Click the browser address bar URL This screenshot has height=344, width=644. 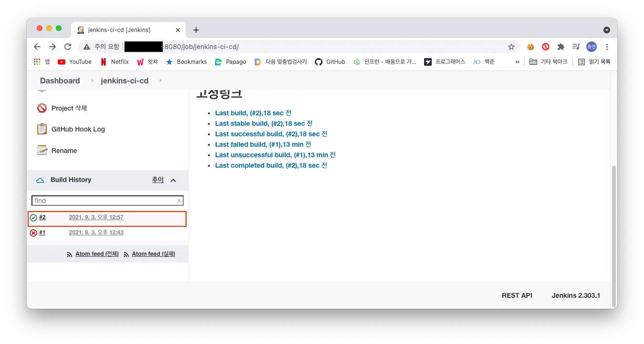click(200, 47)
